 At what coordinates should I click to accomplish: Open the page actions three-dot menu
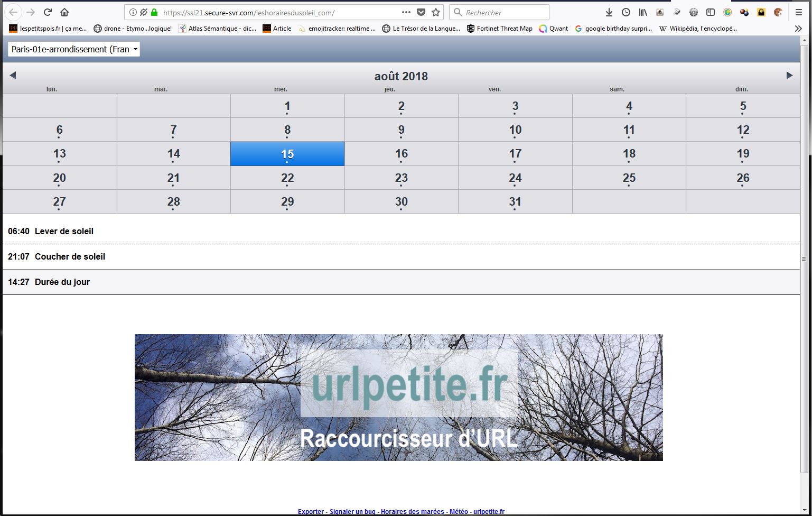pos(406,12)
